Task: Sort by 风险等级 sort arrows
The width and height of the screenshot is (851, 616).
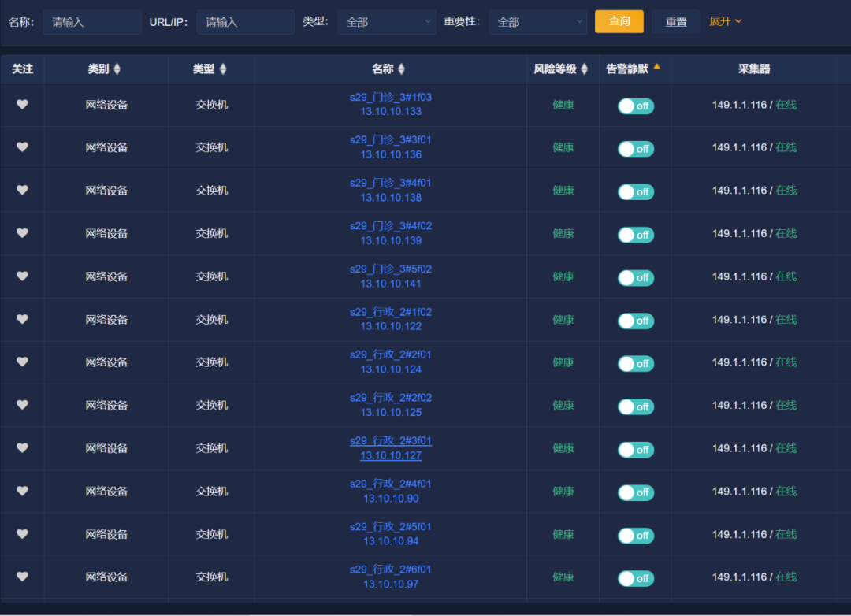Action: pos(585,69)
